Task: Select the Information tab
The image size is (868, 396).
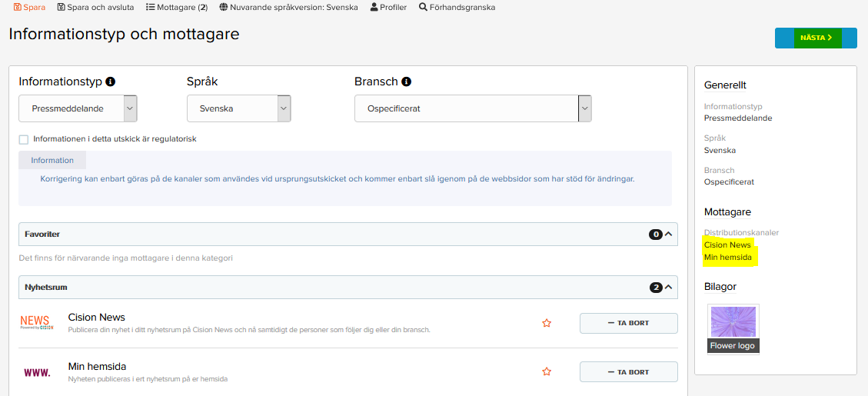Action: pyautogui.click(x=52, y=160)
